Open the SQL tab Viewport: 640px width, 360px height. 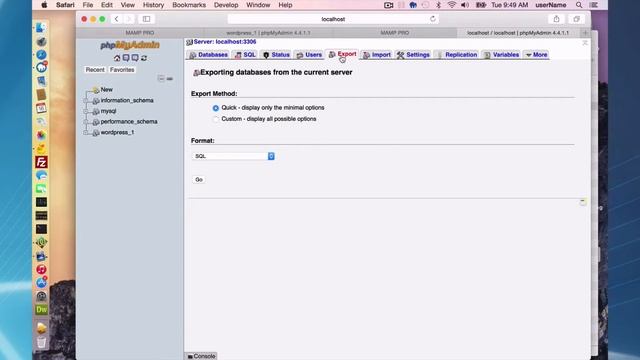[245, 55]
